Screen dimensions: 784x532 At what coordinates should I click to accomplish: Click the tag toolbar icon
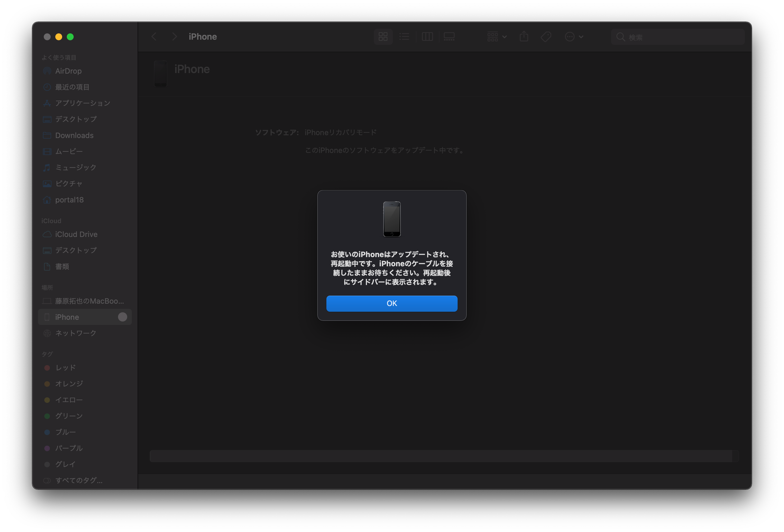tap(546, 37)
